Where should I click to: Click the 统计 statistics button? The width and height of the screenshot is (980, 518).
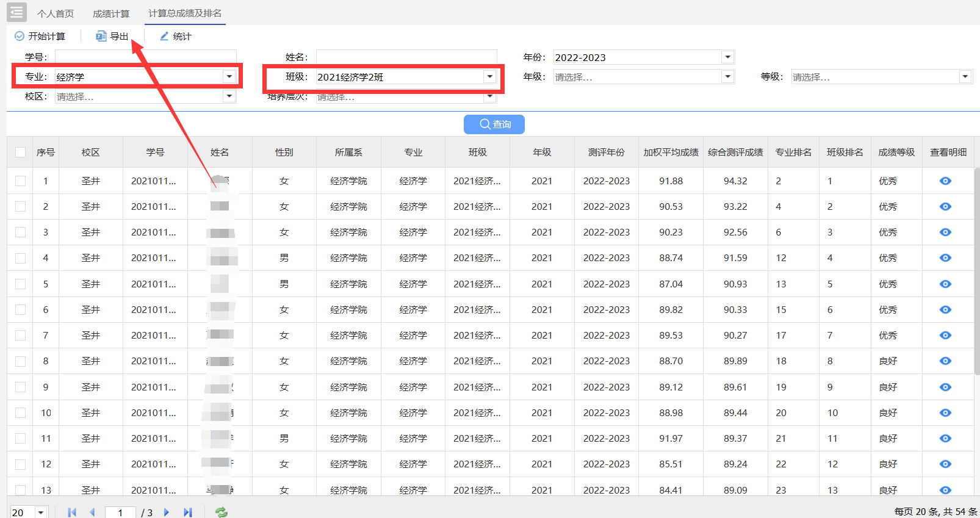pos(176,37)
